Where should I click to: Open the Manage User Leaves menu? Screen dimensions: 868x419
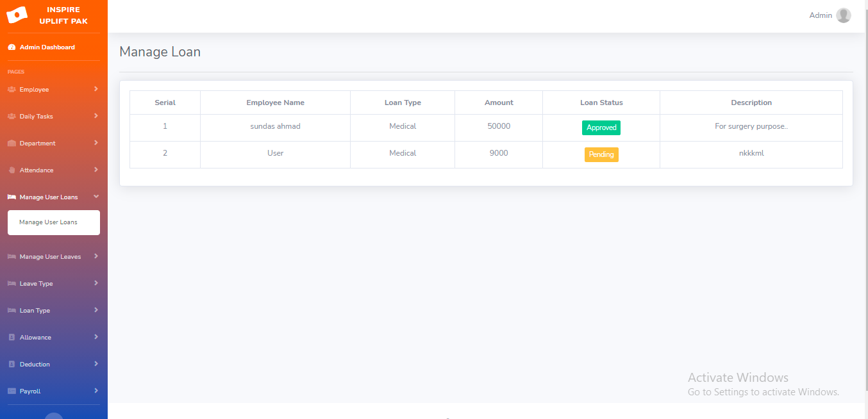point(50,257)
